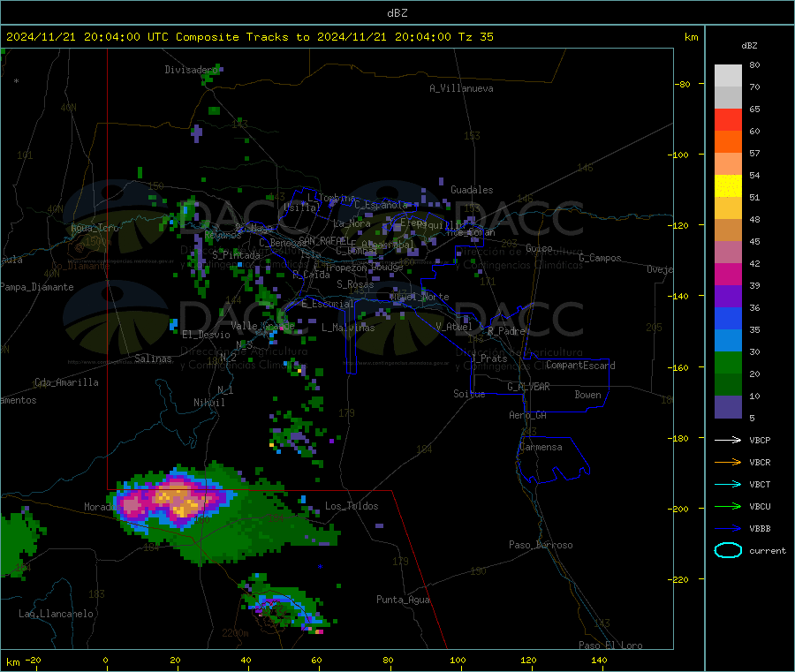Image resolution: width=795 pixels, height=672 pixels.
Task: Click the Guadales place label
Action: [x=472, y=190]
